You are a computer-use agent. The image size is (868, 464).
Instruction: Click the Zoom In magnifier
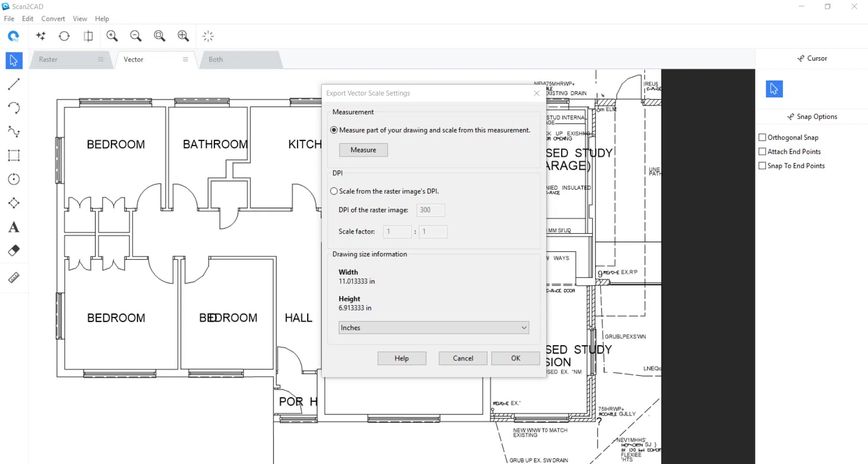point(112,36)
